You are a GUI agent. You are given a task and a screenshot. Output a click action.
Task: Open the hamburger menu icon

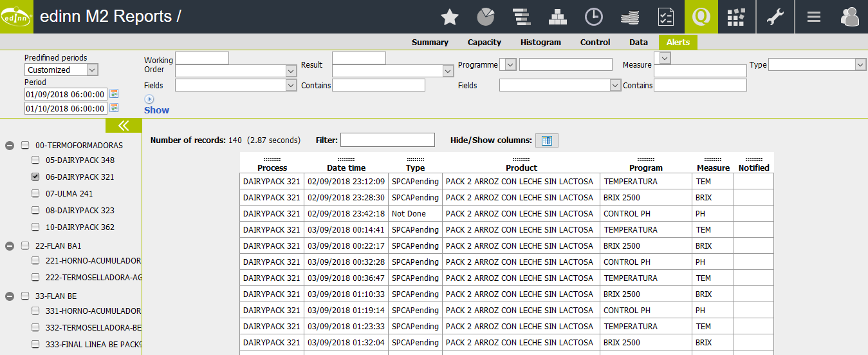click(814, 17)
